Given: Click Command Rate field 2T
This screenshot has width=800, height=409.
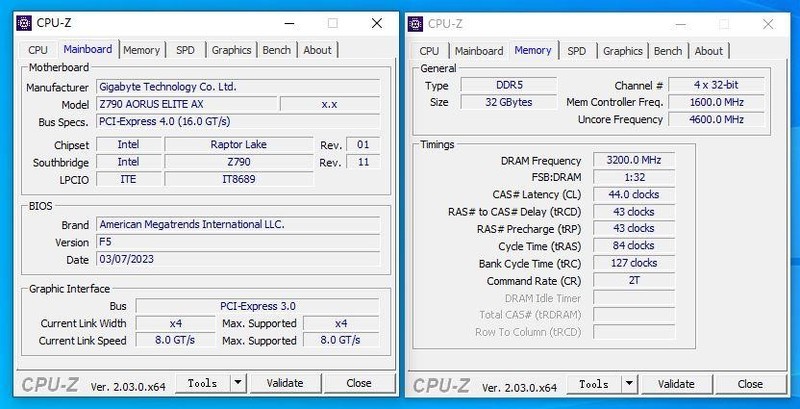Looking at the screenshot, I should (x=634, y=280).
